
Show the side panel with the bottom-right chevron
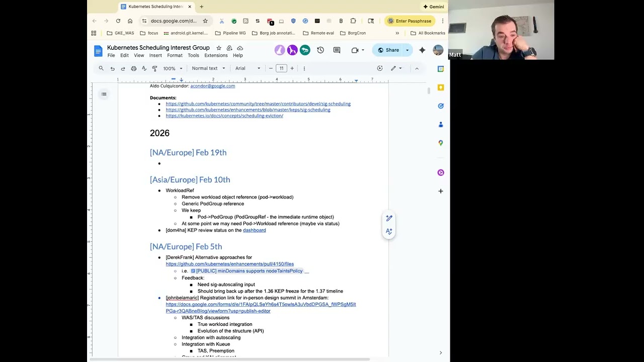[441, 353]
